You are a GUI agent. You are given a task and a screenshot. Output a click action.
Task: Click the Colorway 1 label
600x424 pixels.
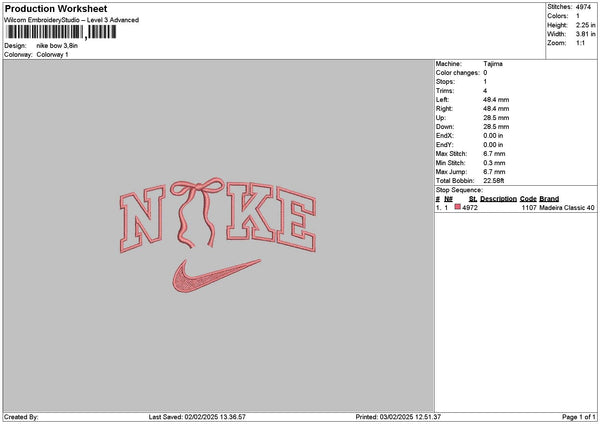click(52, 54)
